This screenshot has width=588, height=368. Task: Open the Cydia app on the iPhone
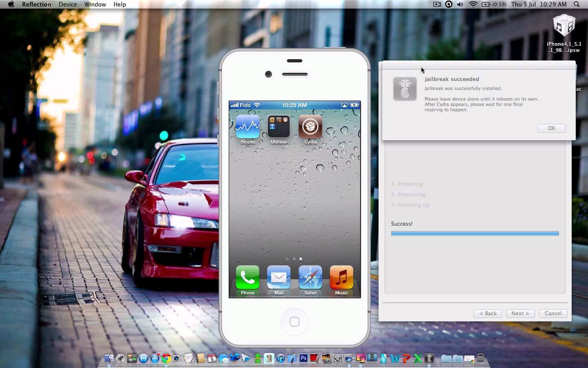(310, 127)
